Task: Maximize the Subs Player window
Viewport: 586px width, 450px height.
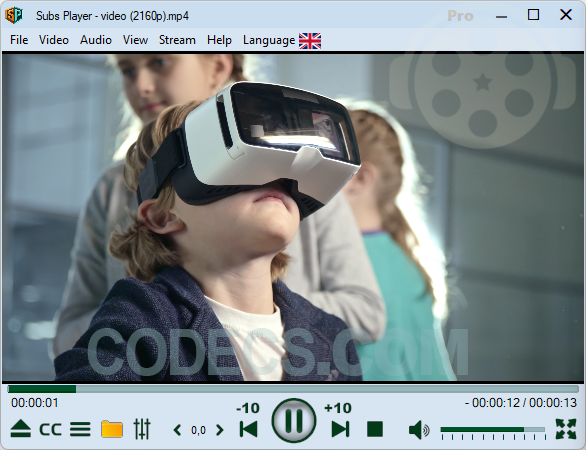Action: (x=533, y=15)
